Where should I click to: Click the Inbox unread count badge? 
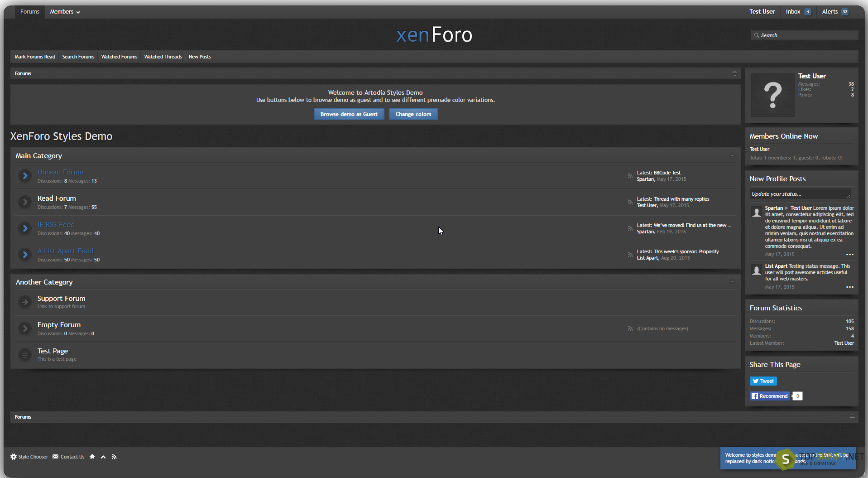(808, 12)
